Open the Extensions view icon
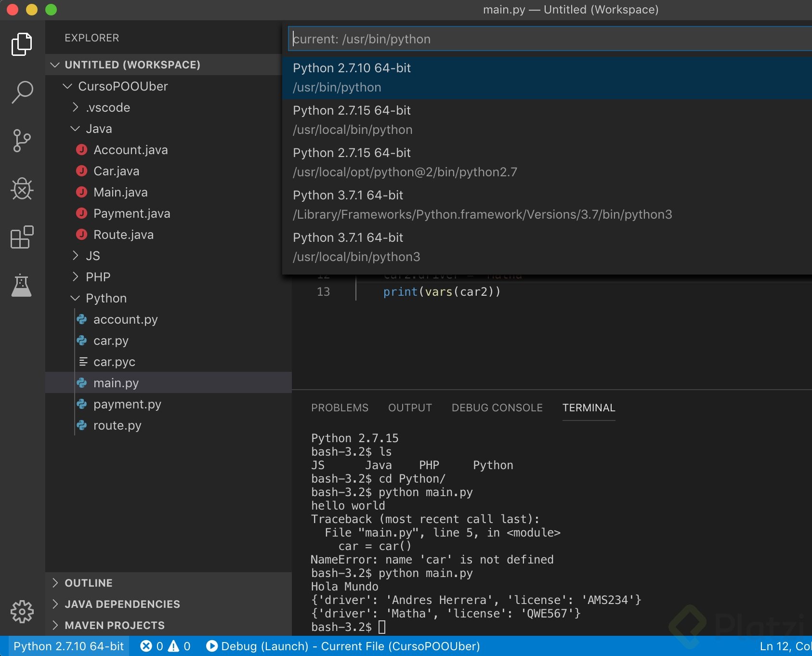 22,237
